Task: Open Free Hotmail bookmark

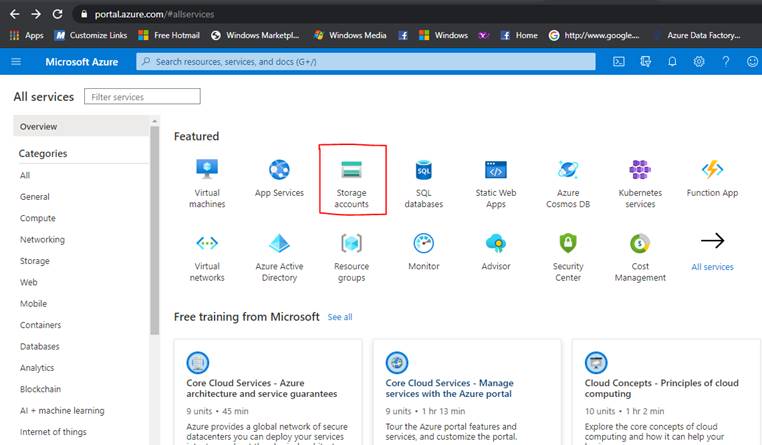Action: click(x=169, y=35)
